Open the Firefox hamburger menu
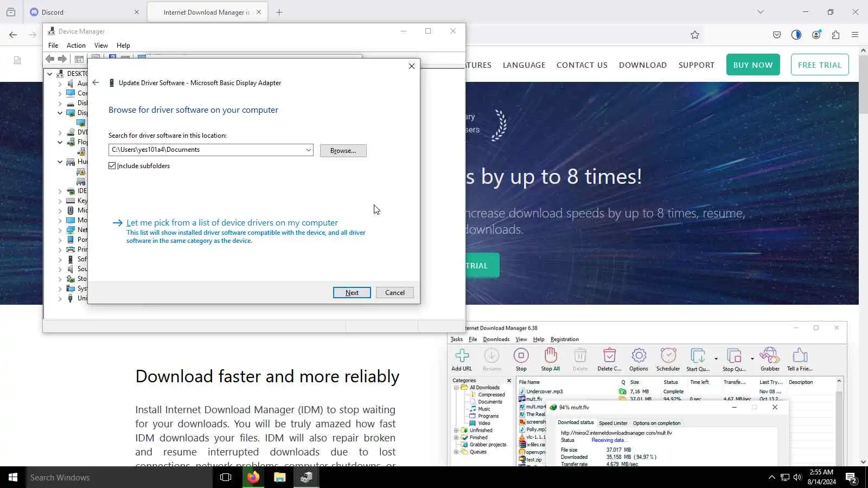 point(855,35)
